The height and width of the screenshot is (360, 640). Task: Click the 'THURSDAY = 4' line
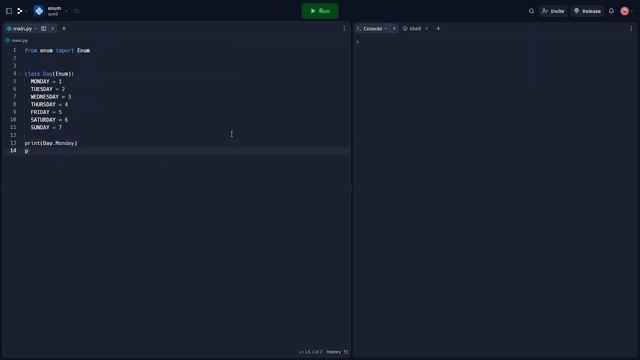pos(49,104)
